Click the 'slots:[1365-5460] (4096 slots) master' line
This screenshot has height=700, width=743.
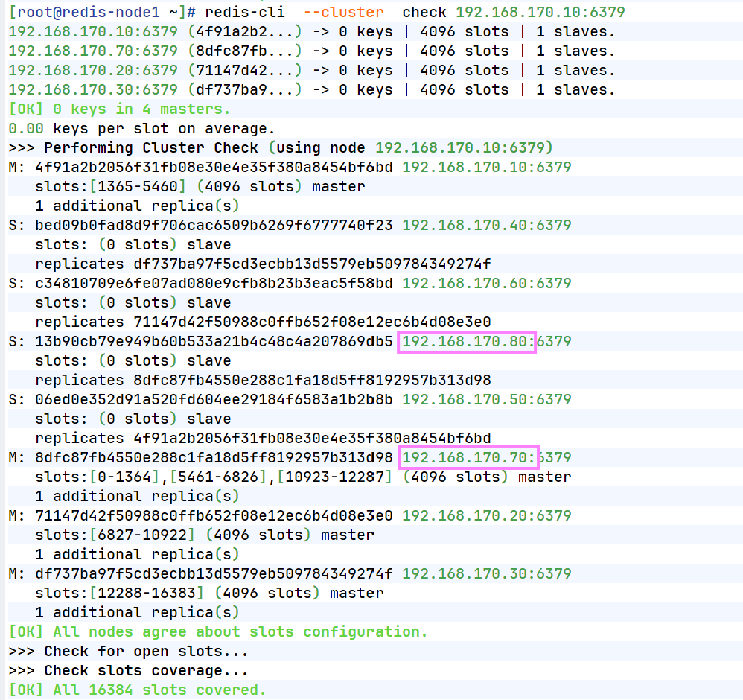[200, 187]
